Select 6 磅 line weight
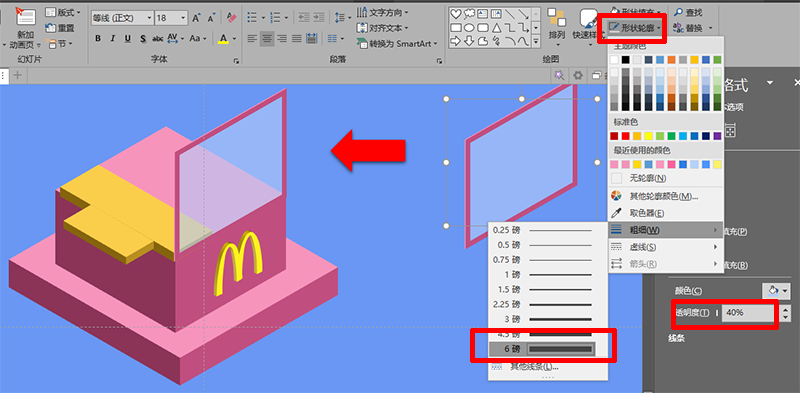Image resolution: width=800 pixels, height=393 pixels. tap(542, 349)
